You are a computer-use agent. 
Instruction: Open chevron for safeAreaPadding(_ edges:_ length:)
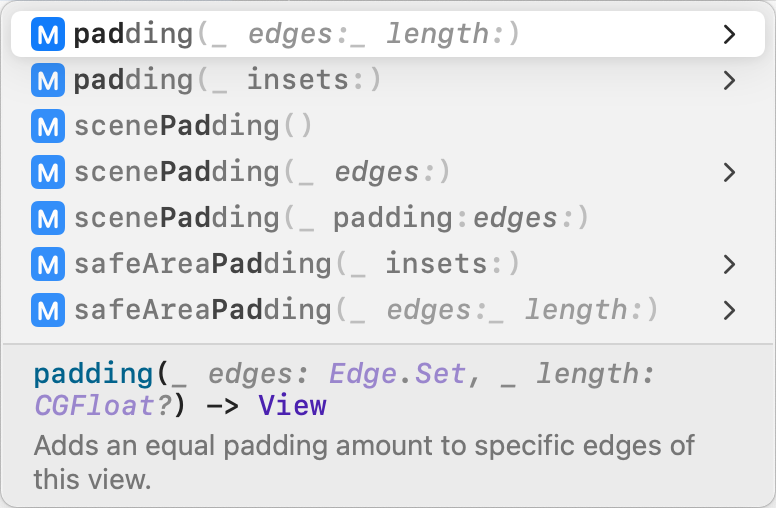729,310
